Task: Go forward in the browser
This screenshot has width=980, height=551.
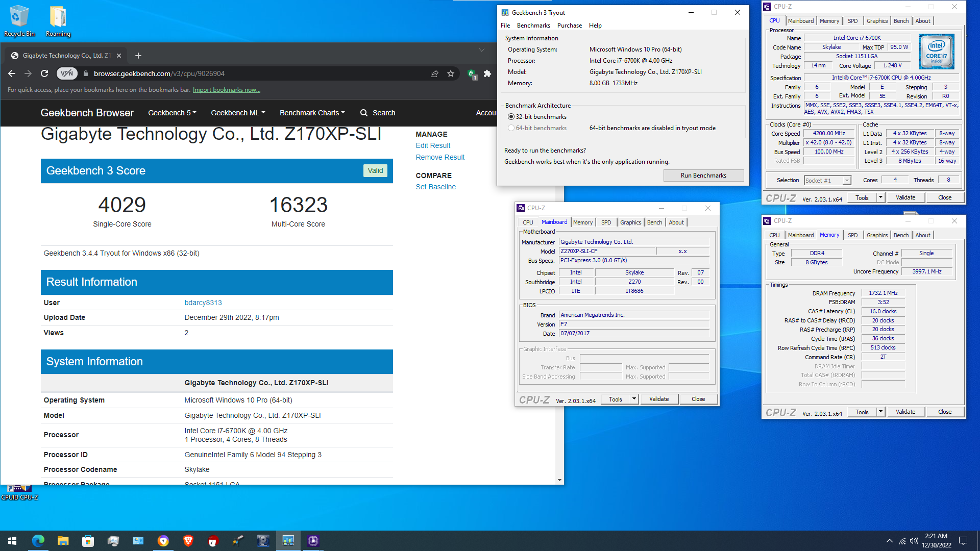Action: click(28, 73)
